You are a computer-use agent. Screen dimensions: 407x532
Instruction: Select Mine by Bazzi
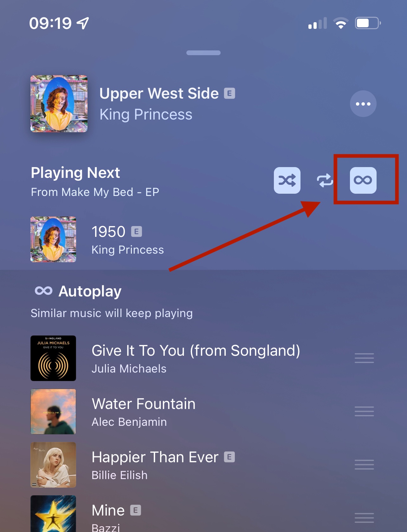[x=203, y=514]
